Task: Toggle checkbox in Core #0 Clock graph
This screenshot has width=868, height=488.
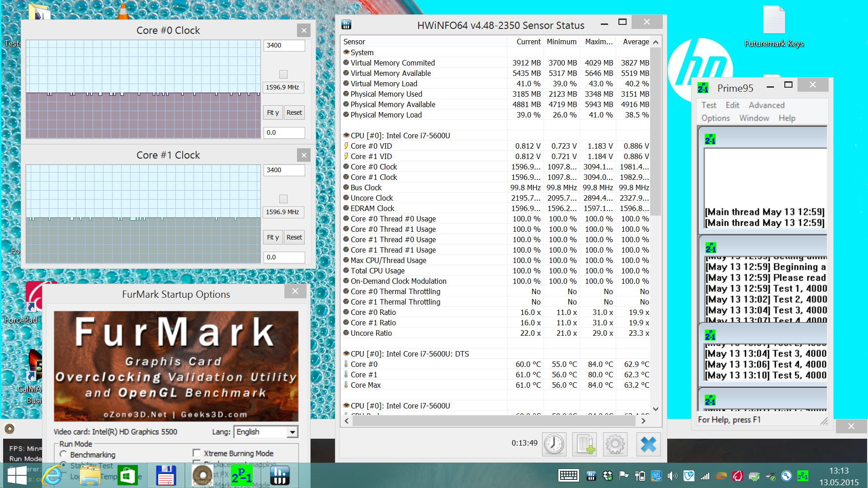Action: [x=283, y=74]
